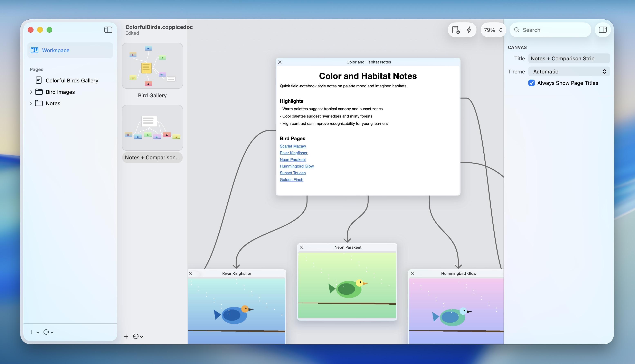Open the sidebar ellipsis actions menu
This screenshot has height=364, width=635.
[x=48, y=332]
